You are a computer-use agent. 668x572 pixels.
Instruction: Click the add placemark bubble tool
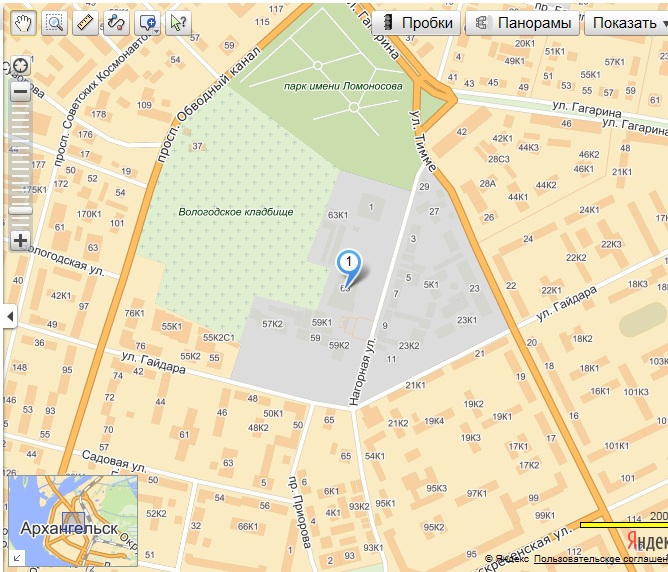(147, 22)
